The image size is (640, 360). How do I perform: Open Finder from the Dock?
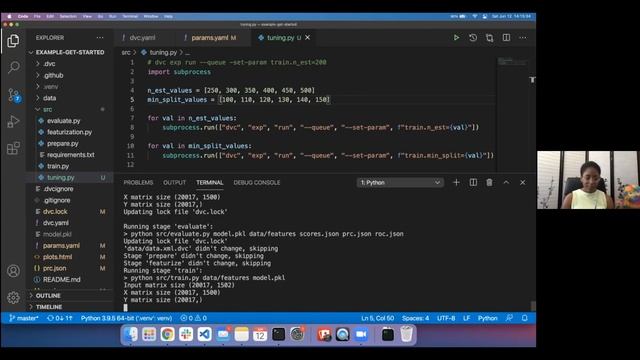coord(131,335)
